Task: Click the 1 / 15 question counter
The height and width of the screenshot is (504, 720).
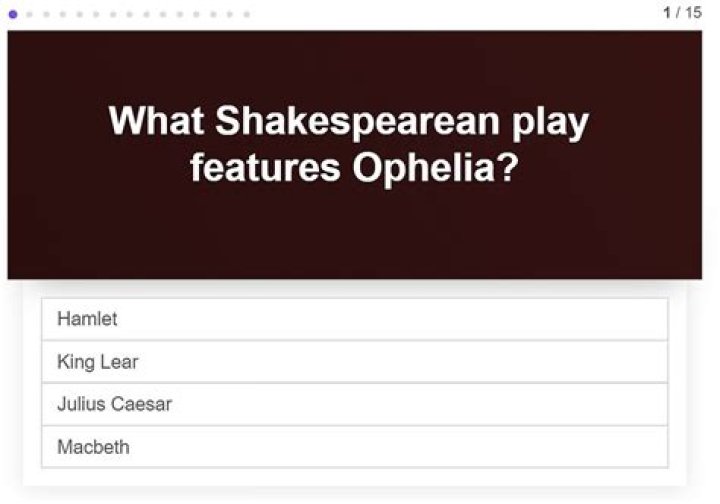Action: (682, 13)
